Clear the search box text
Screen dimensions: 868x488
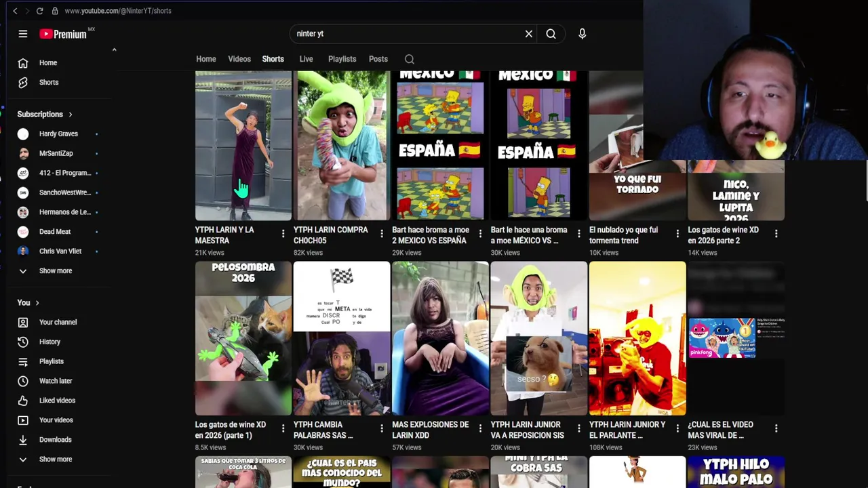point(529,34)
